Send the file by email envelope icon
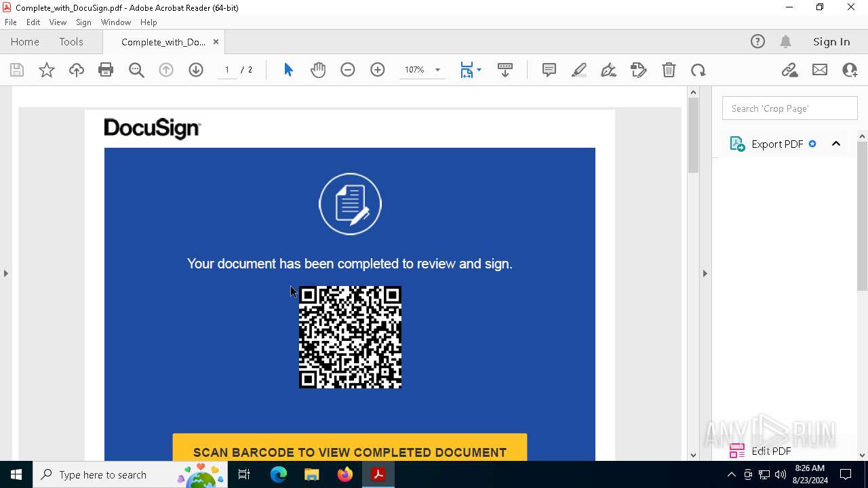Screen dimensions: 868x488 point(820,70)
